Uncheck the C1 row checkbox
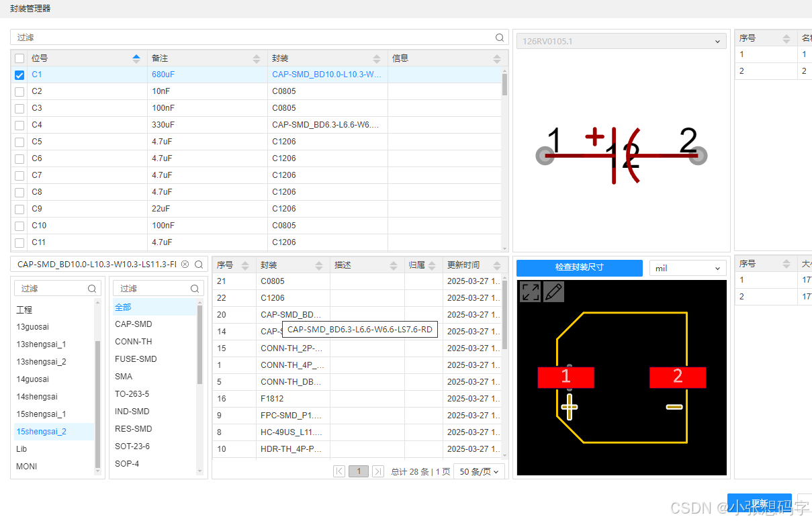The width and height of the screenshot is (812, 521). (19, 75)
